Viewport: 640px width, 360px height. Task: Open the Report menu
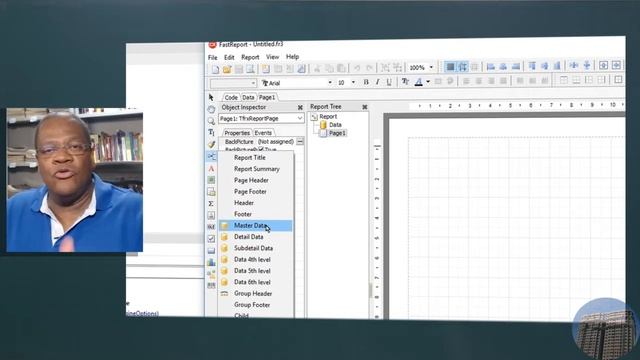coord(250,57)
